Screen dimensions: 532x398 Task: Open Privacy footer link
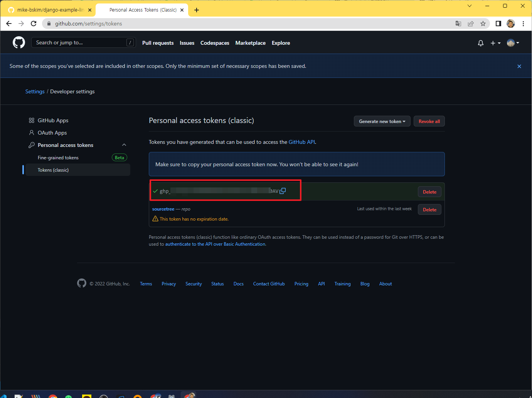(x=169, y=284)
